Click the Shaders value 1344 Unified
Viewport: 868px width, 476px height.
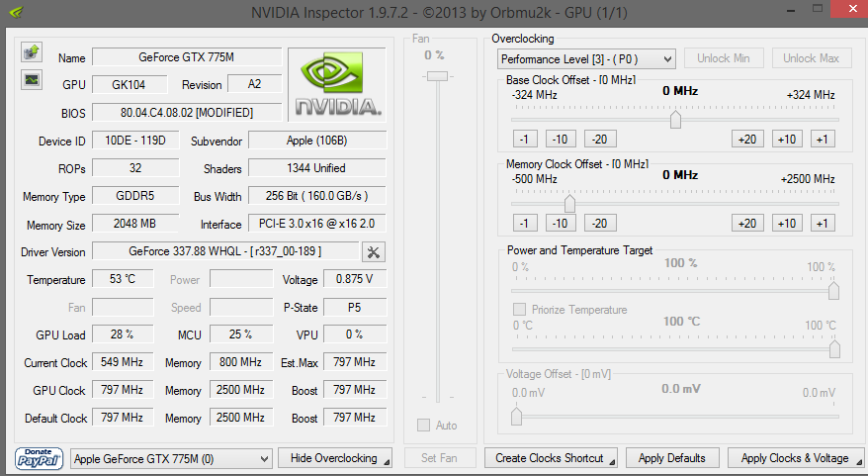316,168
